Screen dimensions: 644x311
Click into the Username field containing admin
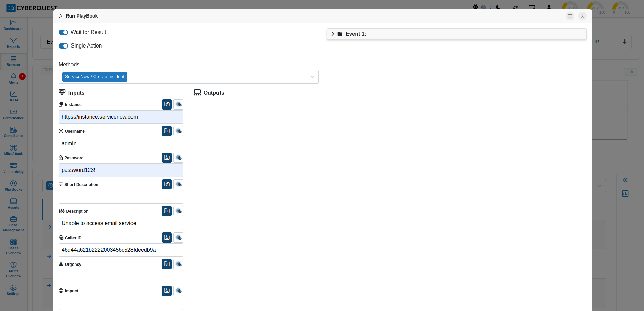[x=121, y=144]
